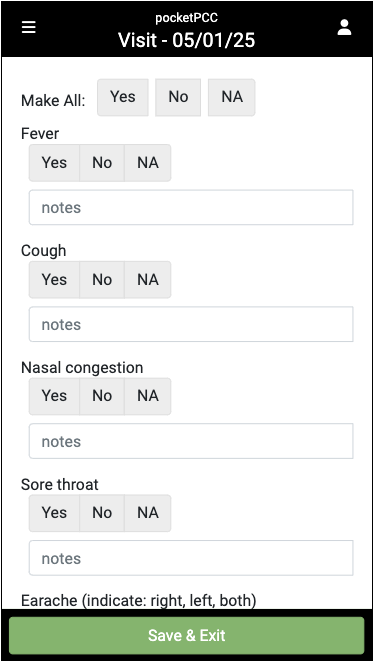Click the Save & Exit button

pyautogui.click(x=187, y=635)
